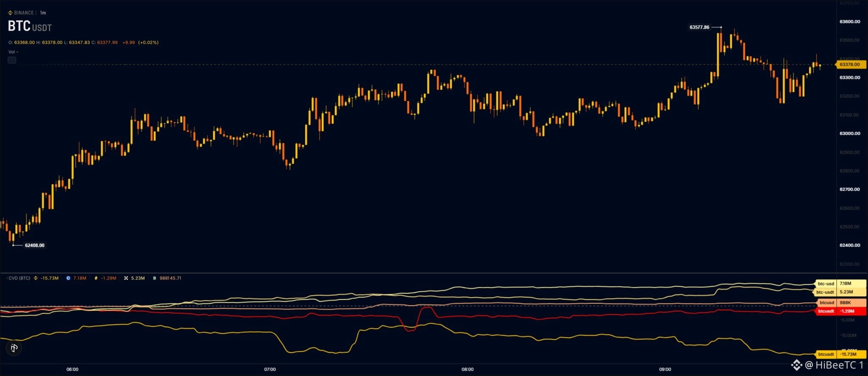Open the BTC USDT symbol title
The width and height of the screenshot is (868, 376).
coord(30,26)
